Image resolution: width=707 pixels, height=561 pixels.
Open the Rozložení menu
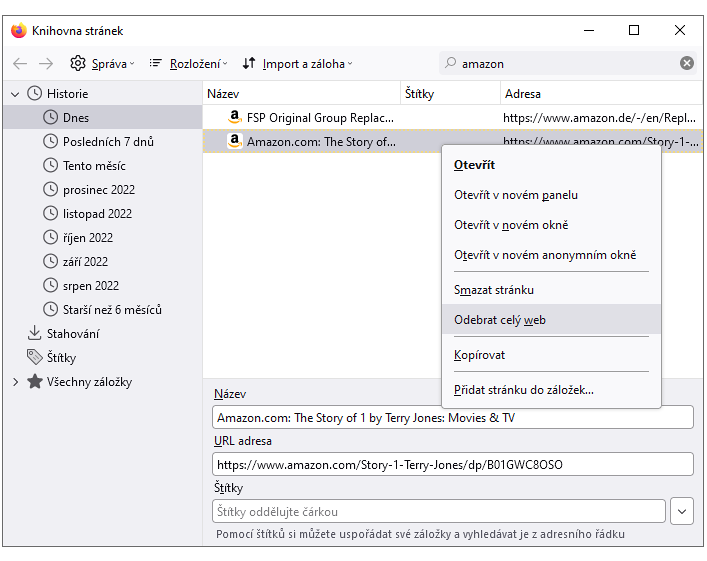188,64
